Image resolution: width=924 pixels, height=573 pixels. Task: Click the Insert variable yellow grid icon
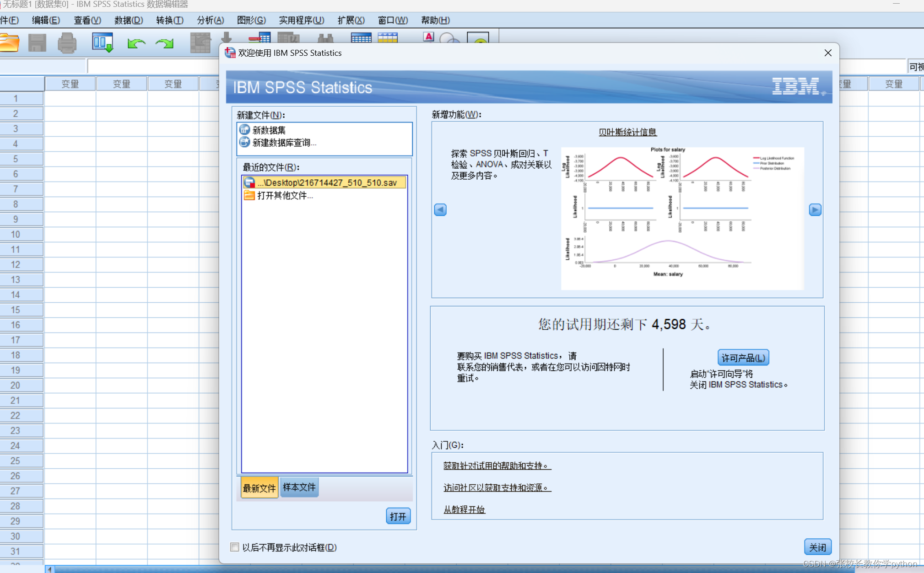(x=388, y=37)
